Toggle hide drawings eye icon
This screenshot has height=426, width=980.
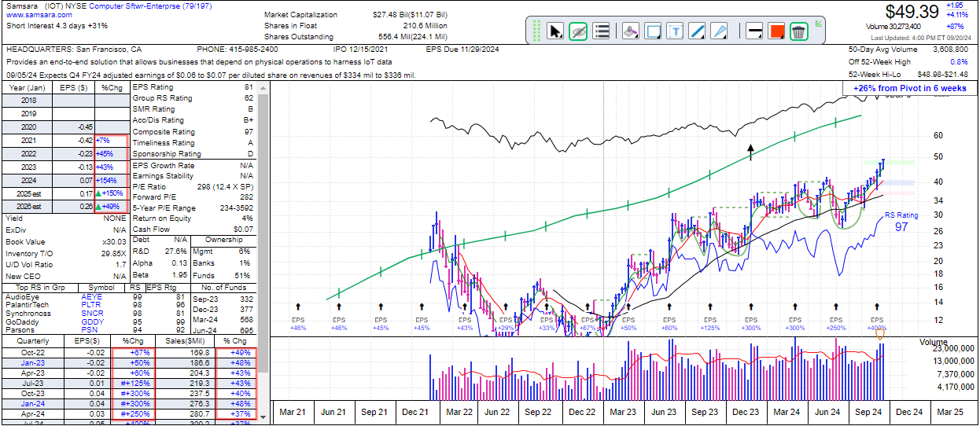pos(578,31)
